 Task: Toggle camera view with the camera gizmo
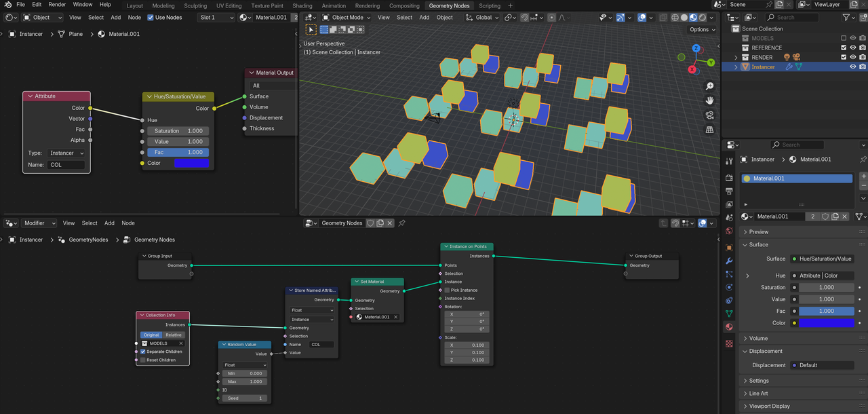710,115
